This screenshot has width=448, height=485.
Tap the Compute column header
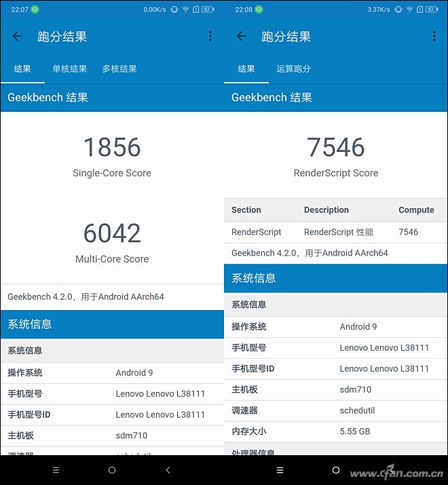(416, 210)
